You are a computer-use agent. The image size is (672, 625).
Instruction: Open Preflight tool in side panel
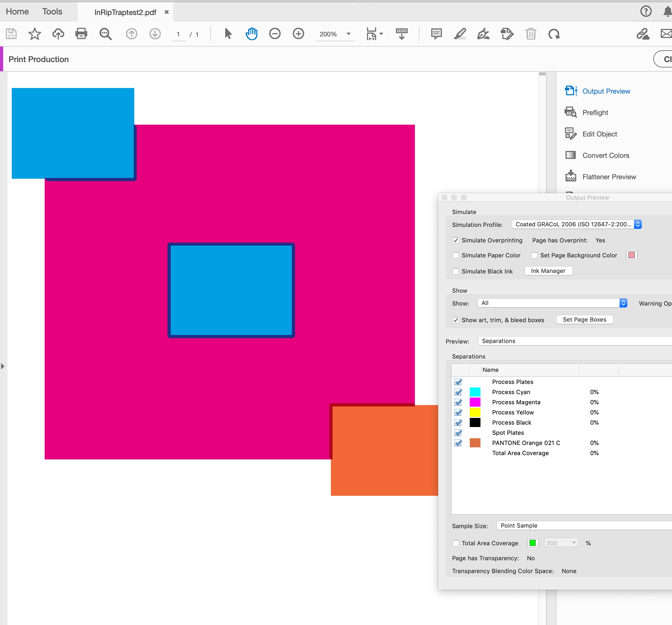click(595, 113)
